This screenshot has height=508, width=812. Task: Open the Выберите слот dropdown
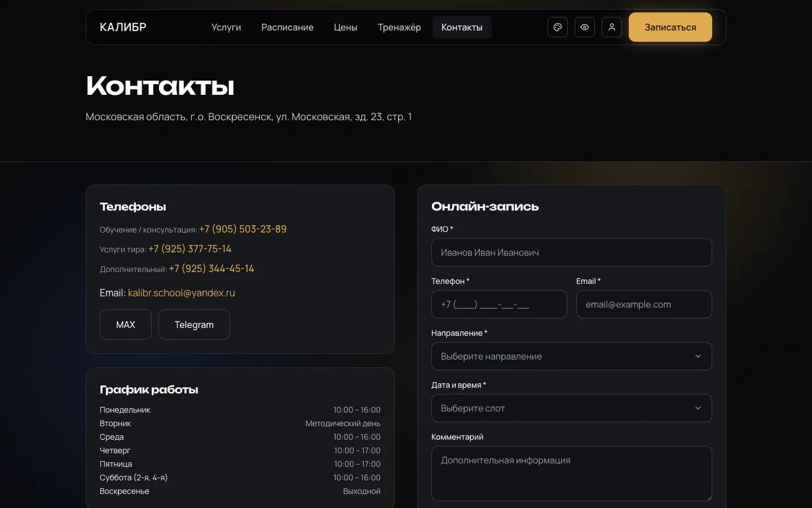572,408
